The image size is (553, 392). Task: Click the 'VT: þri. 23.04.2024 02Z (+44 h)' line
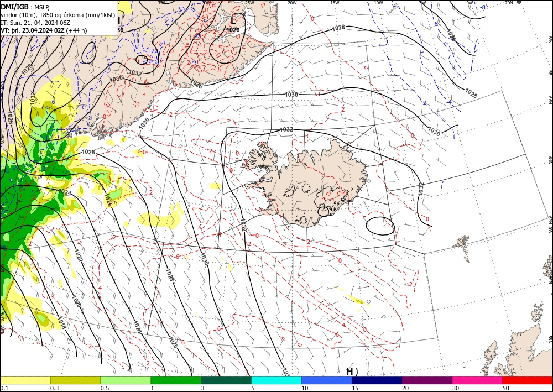[x=44, y=30]
